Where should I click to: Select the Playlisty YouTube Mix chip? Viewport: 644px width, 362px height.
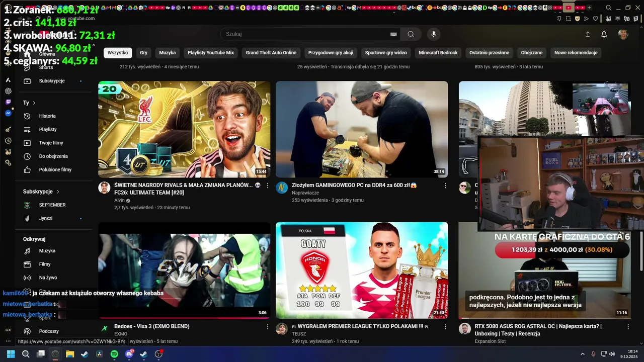click(211, 53)
